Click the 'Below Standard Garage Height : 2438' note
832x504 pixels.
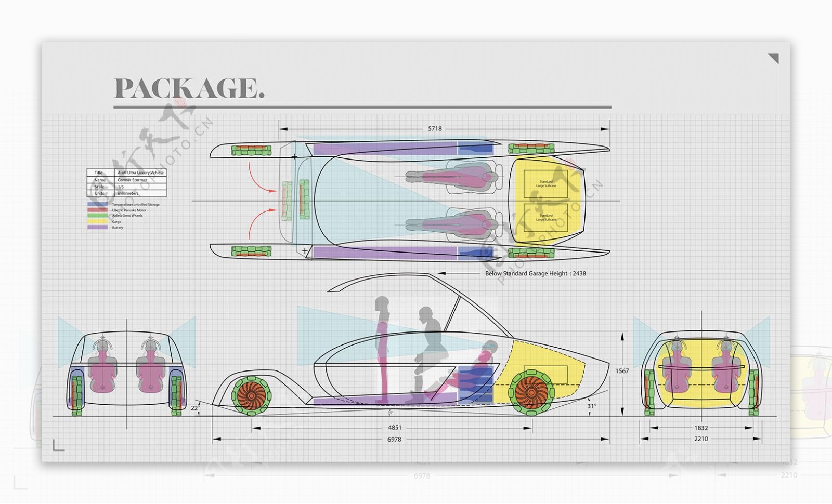click(536, 273)
